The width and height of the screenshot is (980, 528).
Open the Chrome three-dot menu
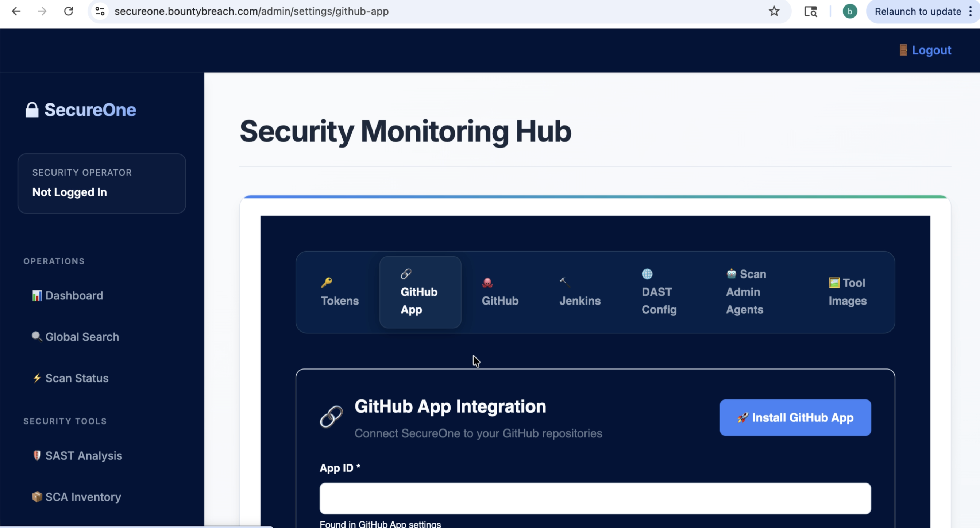tap(971, 11)
